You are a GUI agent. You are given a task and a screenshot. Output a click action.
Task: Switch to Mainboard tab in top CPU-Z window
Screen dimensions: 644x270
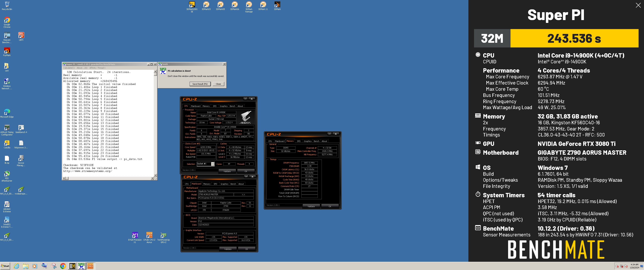tap(195, 106)
